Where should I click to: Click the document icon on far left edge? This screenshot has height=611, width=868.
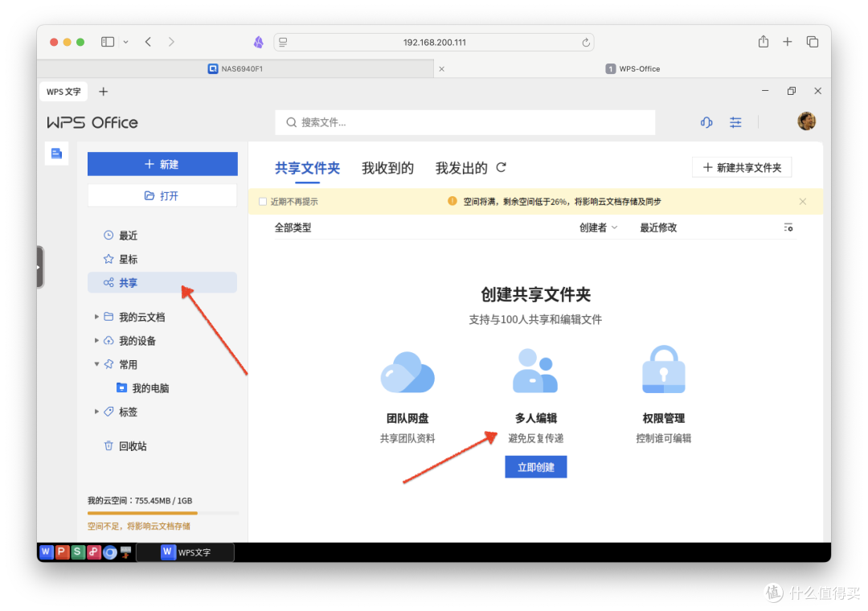click(x=56, y=153)
